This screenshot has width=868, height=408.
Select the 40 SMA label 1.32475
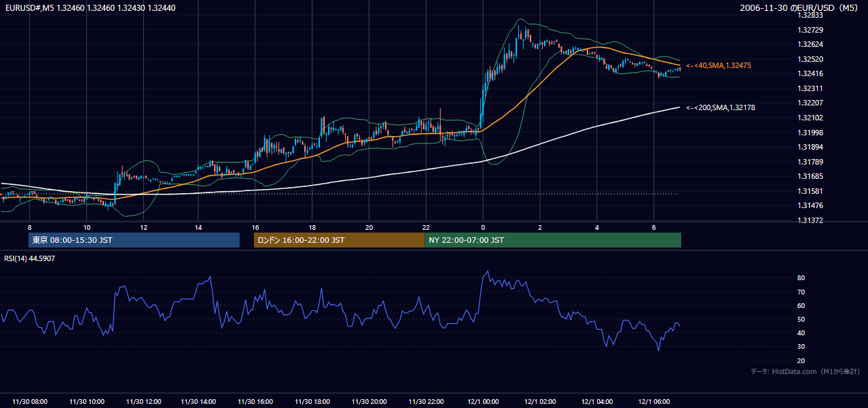point(719,65)
